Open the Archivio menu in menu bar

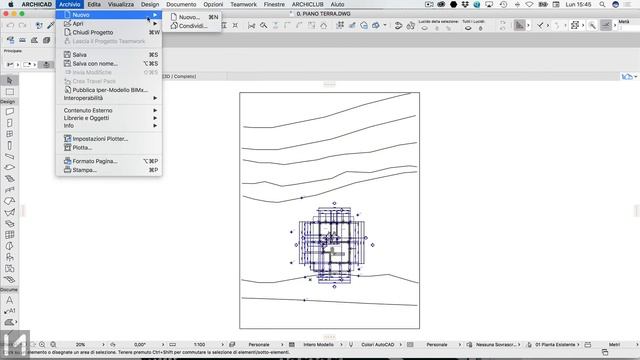[x=69, y=4]
